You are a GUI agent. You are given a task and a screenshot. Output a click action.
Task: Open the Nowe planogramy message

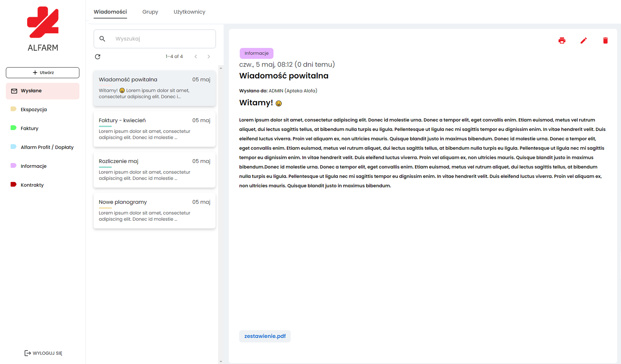[155, 210]
